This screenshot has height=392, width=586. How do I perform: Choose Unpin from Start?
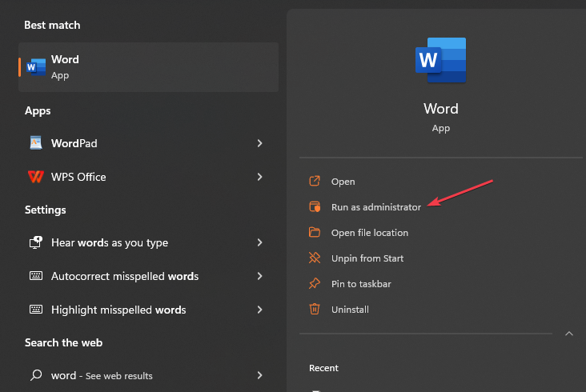pyautogui.click(x=367, y=258)
